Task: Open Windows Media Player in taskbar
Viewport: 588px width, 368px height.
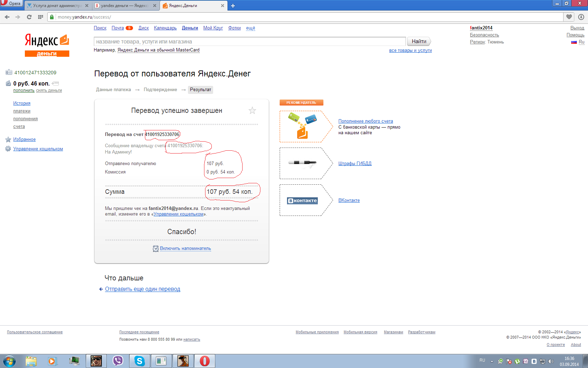Action: click(52, 361)
